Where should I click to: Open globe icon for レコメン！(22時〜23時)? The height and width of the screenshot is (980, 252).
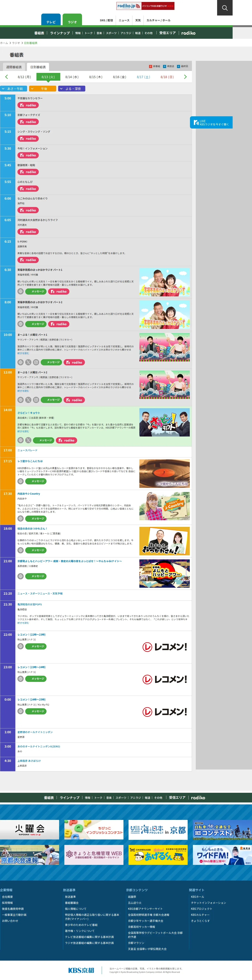21,646
